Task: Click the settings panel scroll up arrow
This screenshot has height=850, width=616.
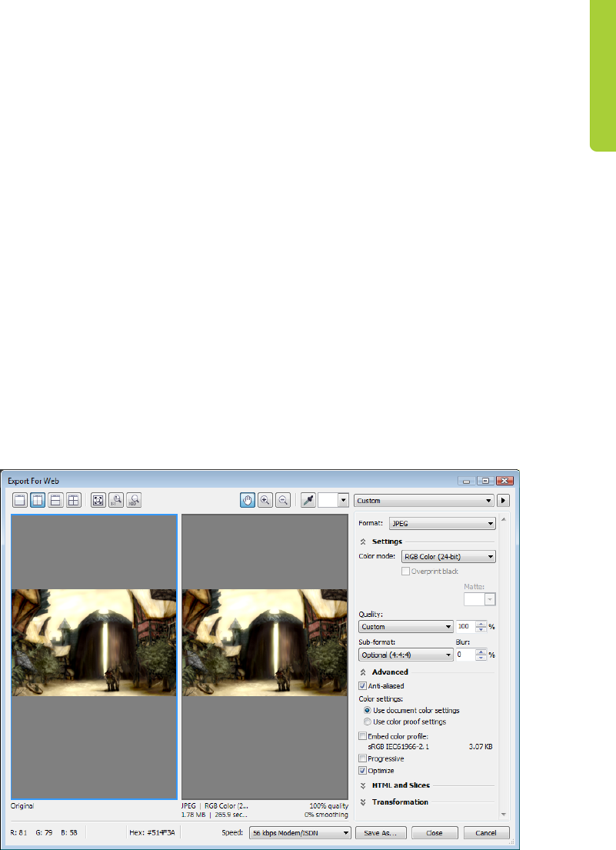Action: (x=504, y=518)
